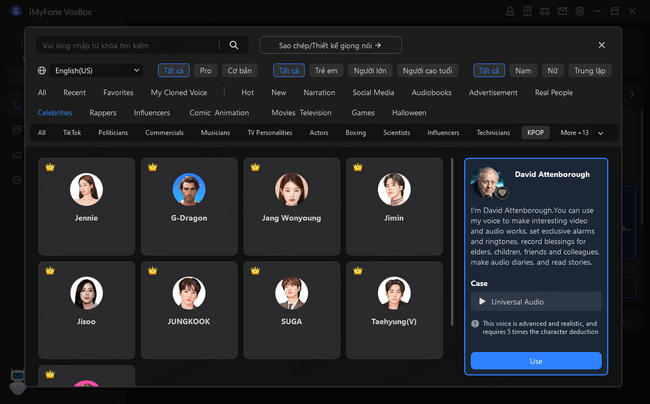Image resolution: width=650 pixels, height=404 pixels.
Task: Select Jisoo voice avatar
Action: (x=86, y=293)
